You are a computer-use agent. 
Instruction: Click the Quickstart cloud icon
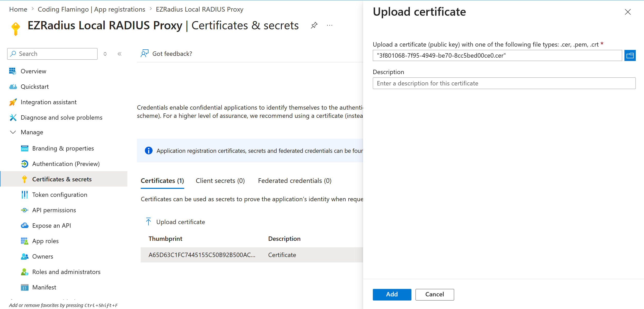[x=13, y=87]
